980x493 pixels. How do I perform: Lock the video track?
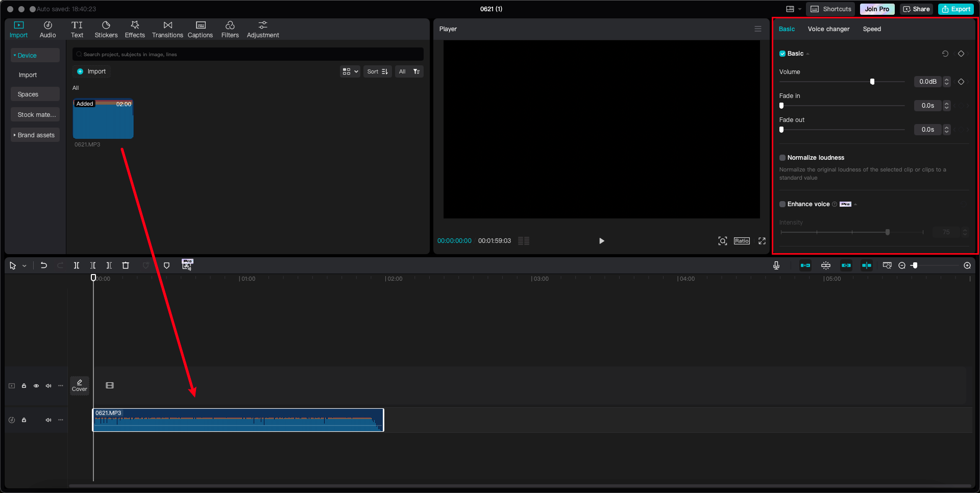(x=24, y=386)
